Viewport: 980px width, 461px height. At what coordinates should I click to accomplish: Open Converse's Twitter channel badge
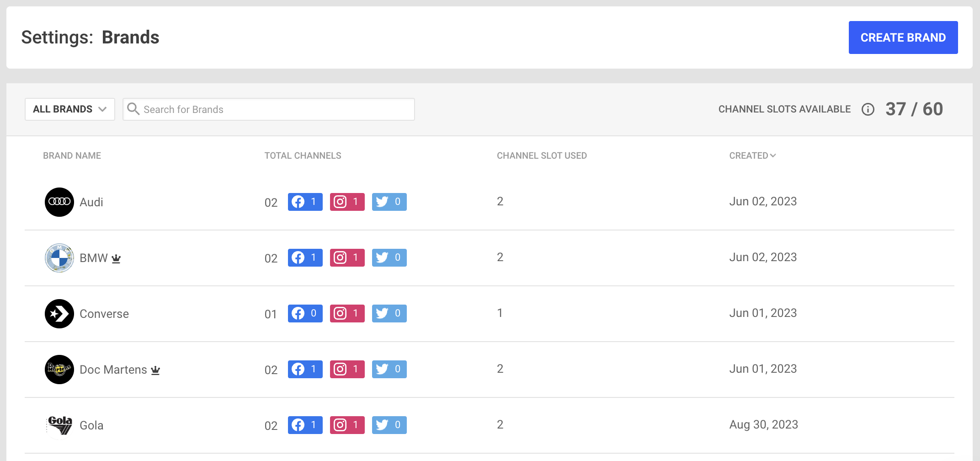(389, 313)
